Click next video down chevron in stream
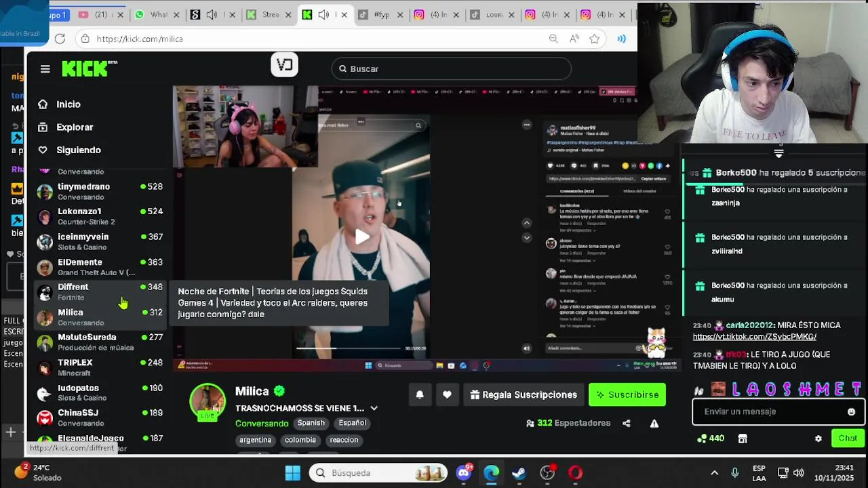868x488 pixels. pos(526,238)
